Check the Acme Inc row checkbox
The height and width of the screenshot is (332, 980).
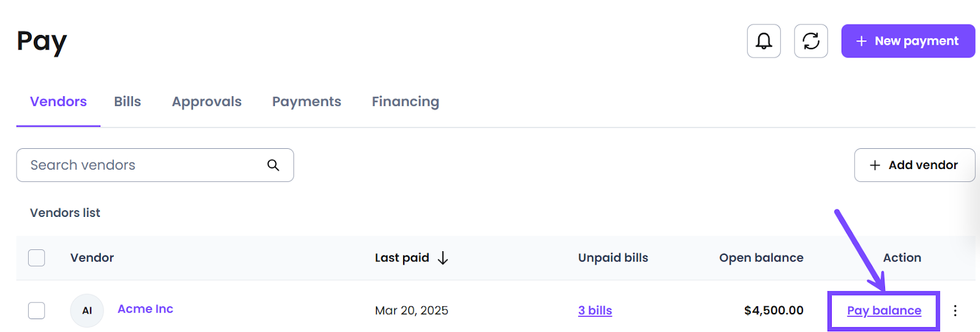coord(37,311)
